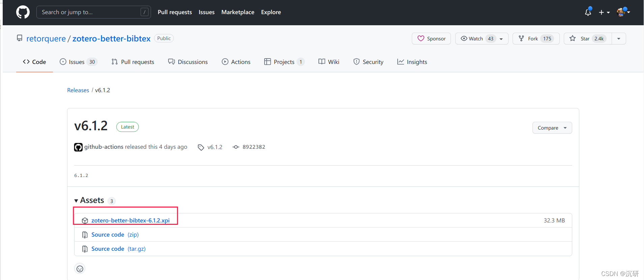
Task: Open Issues in the top navigation bar
Action: point(207,12)
